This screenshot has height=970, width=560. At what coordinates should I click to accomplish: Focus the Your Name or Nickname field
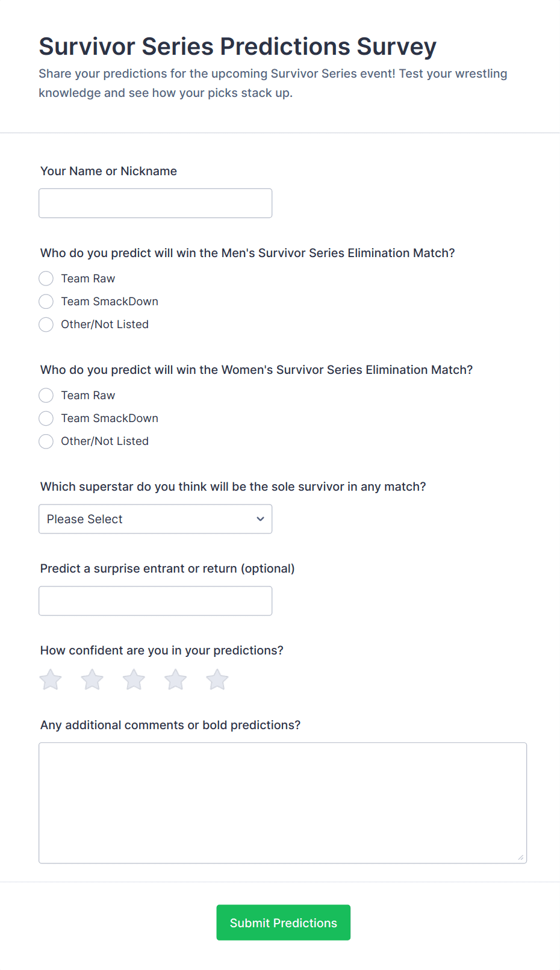[x=155, y=204]
